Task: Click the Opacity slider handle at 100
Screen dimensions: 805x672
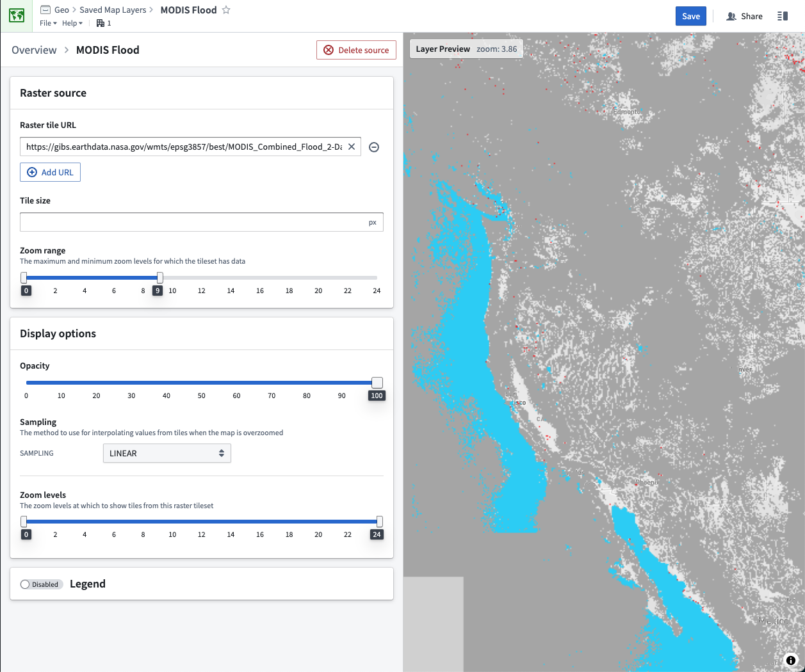Action: (377, 383)
